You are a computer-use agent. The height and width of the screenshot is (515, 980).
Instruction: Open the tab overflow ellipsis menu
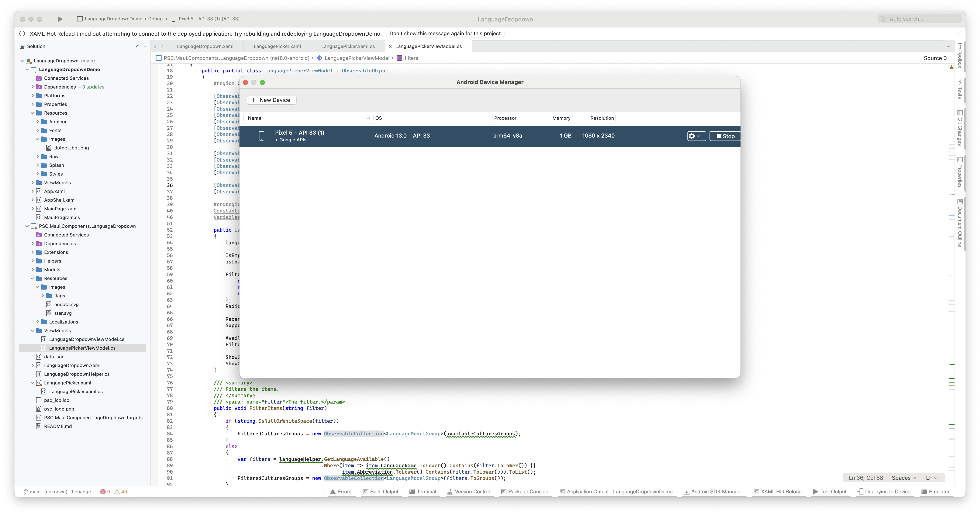[x=948, y=46]
